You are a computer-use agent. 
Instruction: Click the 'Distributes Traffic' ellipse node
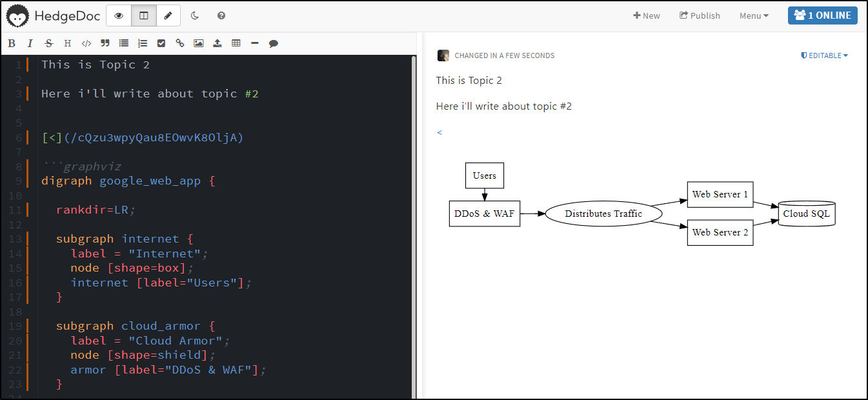tap(603, 214)
